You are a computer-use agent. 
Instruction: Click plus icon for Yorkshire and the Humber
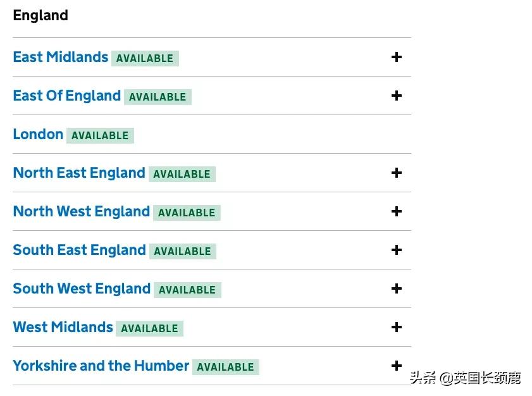point(397,366)
